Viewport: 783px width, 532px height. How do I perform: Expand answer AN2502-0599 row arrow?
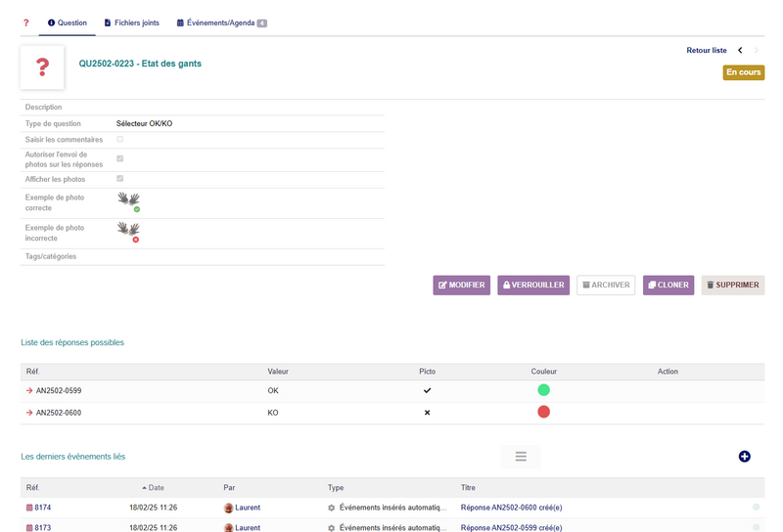[29, 391]
